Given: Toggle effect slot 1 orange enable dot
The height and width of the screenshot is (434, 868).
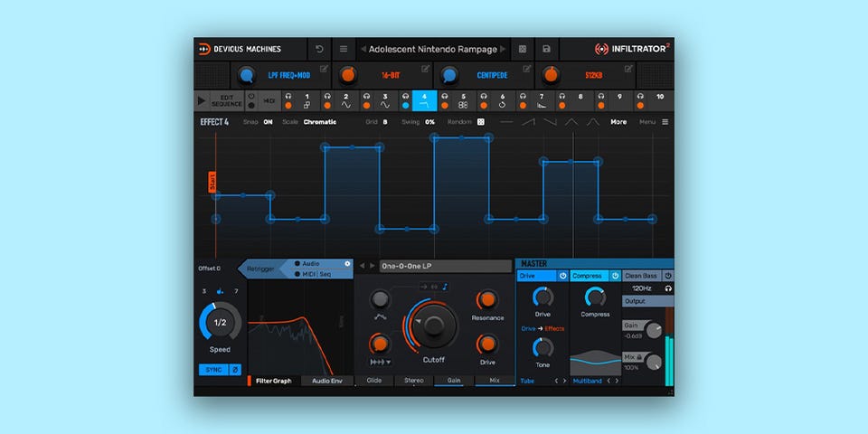Looking at the screenshot, I should [x=288, y=105].
